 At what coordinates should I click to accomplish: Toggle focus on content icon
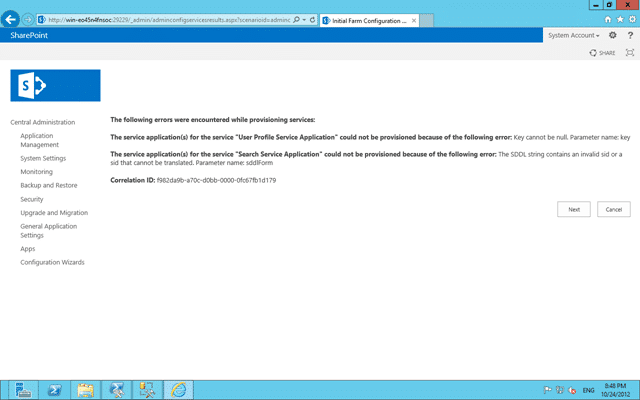[x=630, y=53]
